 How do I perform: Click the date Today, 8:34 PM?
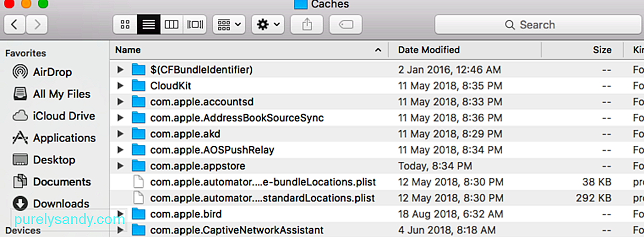435,166
